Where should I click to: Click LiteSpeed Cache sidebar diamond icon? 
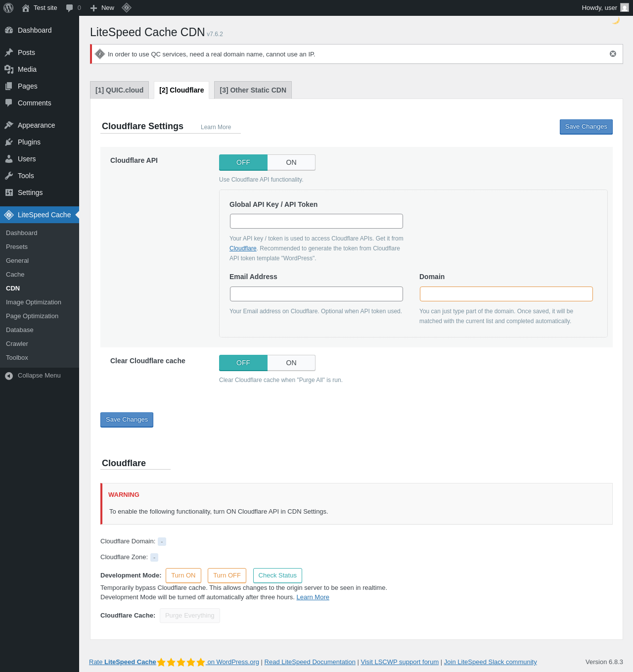[9, 215]
